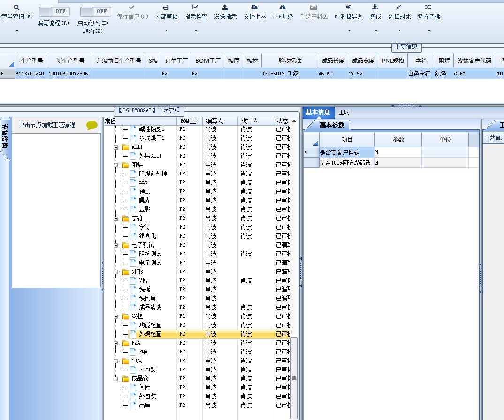The height and width of the screenshot is (420, 504).
Task: Click the 电子测试 folder icon
Action: [x=125, y=245]
